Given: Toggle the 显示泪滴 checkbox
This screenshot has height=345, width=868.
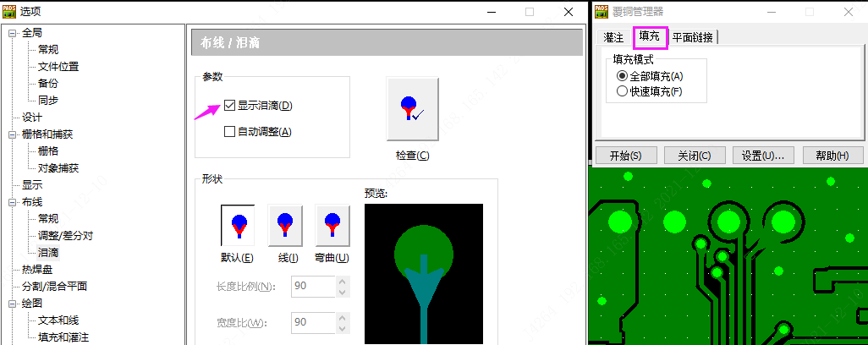Looking at the screenshot, I should click(x=229, y=106).
